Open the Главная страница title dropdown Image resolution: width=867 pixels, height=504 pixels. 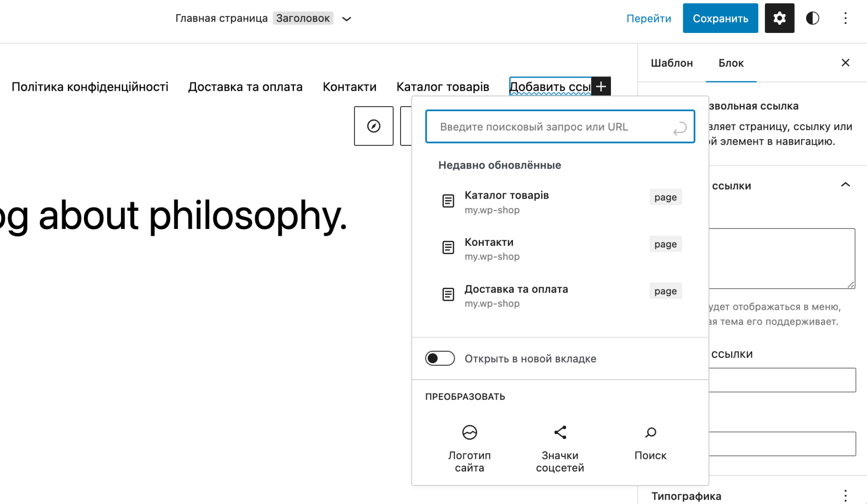346,19
